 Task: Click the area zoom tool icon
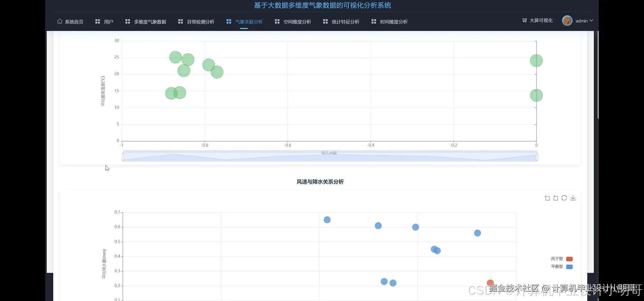[547, 198]
